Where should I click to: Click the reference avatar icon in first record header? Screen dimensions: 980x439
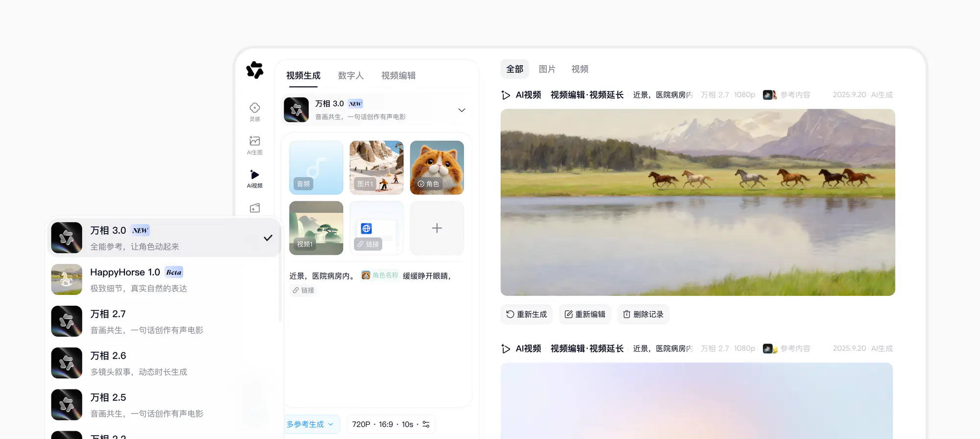[770, 95]
